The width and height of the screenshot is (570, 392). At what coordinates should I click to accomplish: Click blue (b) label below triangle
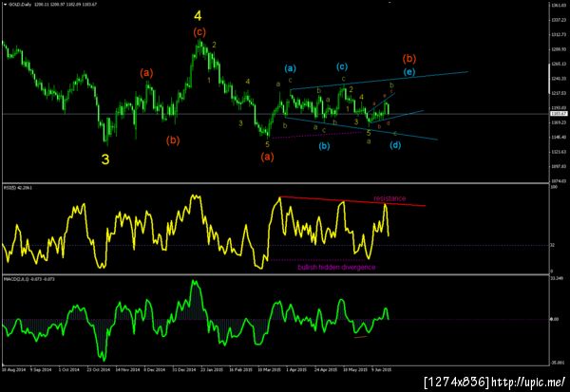click(324, 146)
